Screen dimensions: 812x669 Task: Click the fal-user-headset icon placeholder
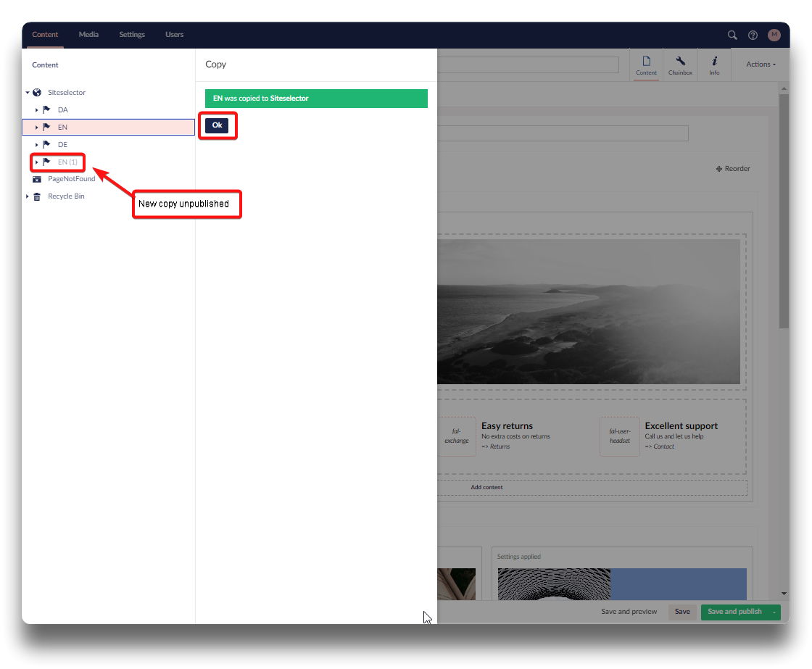click(x=619, y=436)
